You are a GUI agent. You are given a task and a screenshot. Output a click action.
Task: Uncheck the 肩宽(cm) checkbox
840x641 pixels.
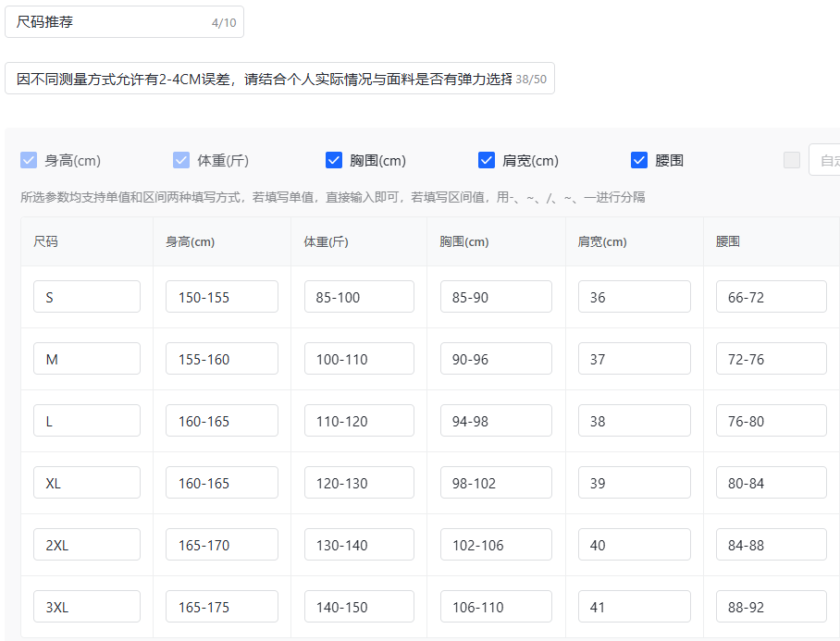tap(487, 160)
